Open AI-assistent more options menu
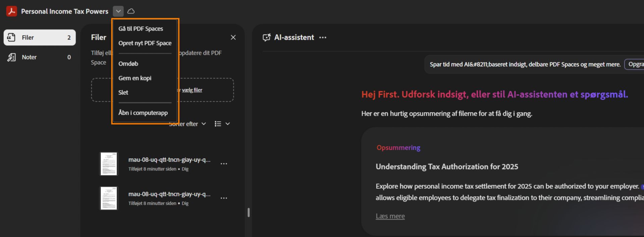The height and width of the screenshot is (237, 644). 323,37
